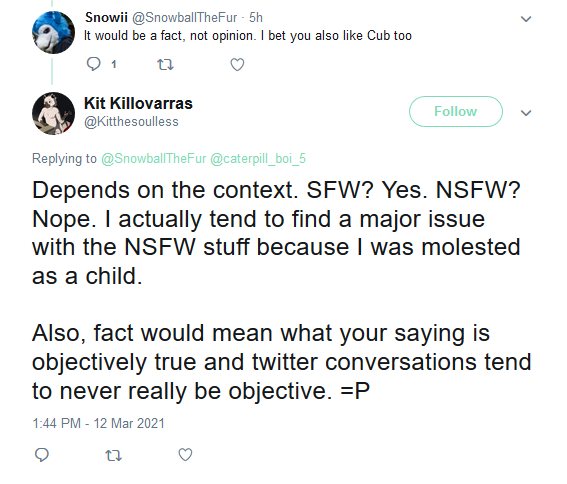Click Snowii's @SnowballTheFur handle in header
Viewport: 567px width, 484px height.
(184, 17)
